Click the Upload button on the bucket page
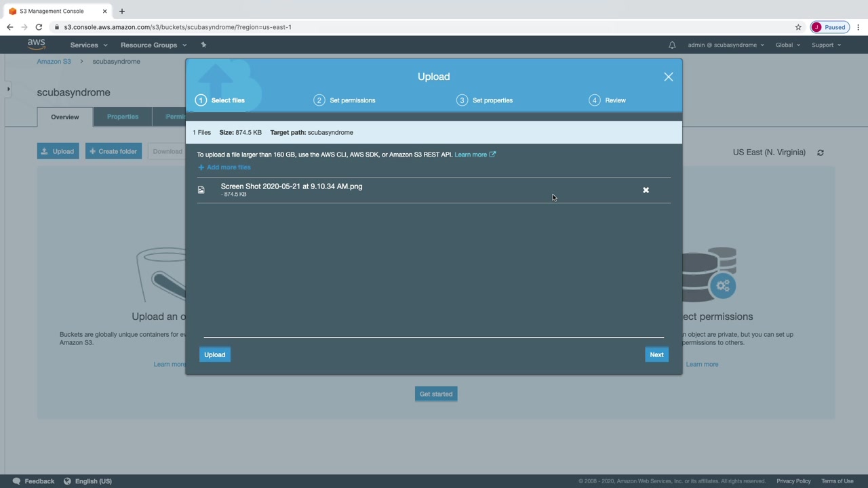Image resolution: width=868 pixels, height=488 pixels. pyautogui.click(x=58, y=151)
